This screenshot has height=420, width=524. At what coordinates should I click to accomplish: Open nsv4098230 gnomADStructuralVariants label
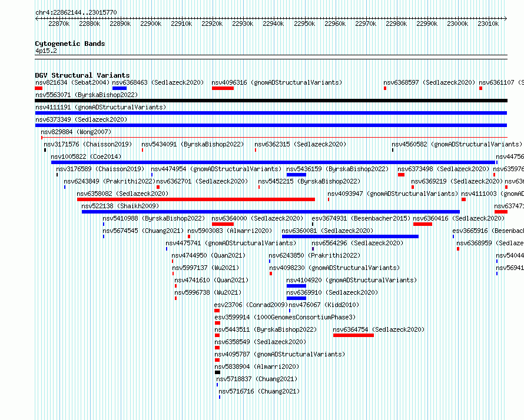pos(334,268)
